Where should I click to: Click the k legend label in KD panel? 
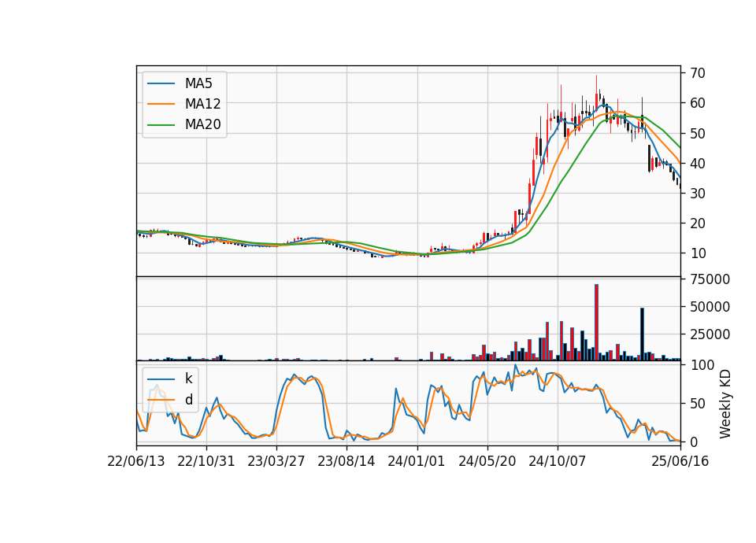(188, 379)
